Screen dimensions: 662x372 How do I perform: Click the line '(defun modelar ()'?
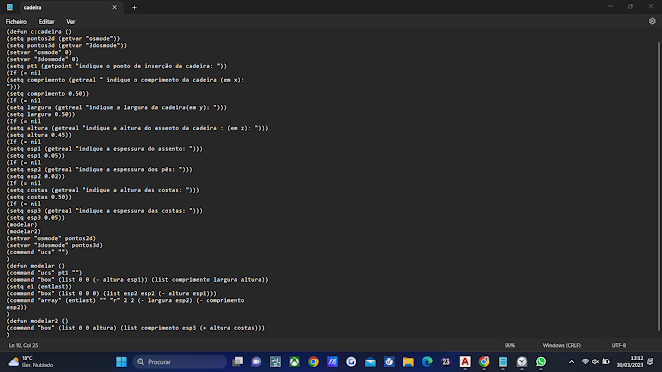pyautogui.click(x=35, y=266)
